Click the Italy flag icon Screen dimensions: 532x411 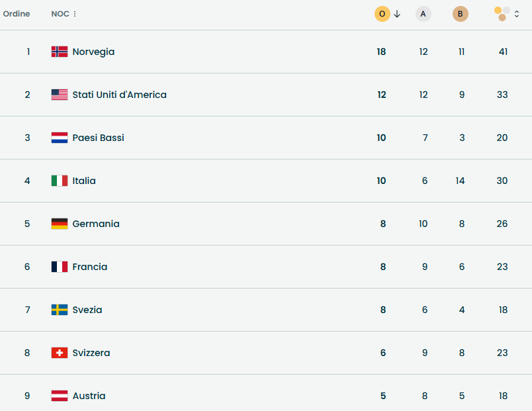click(x=60, y=181)
